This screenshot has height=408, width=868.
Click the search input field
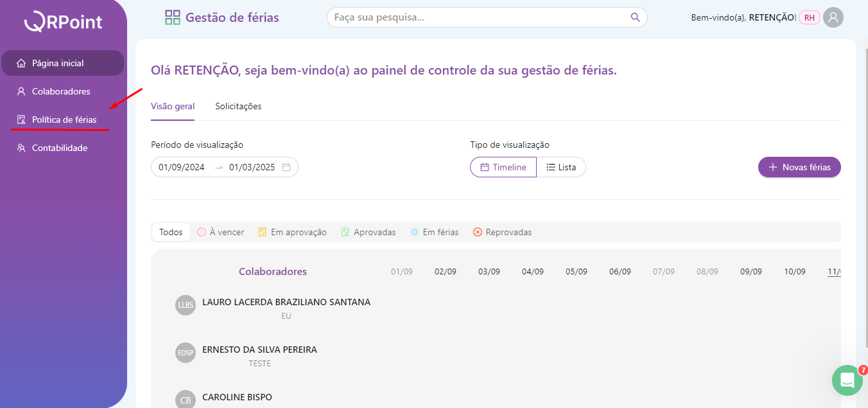coord(478,17)
